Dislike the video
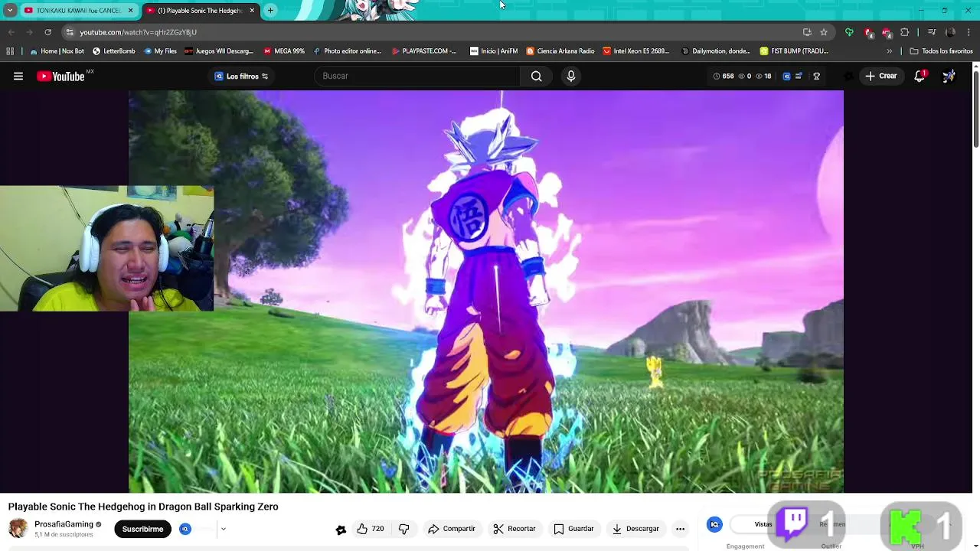980x551 pixels. coord(404,529)
